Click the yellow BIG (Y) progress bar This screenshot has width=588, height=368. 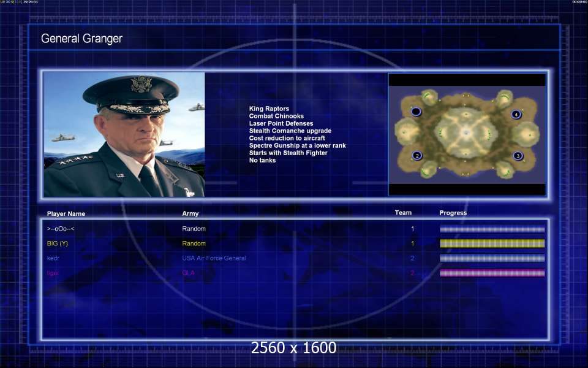[x=492, y=243]
